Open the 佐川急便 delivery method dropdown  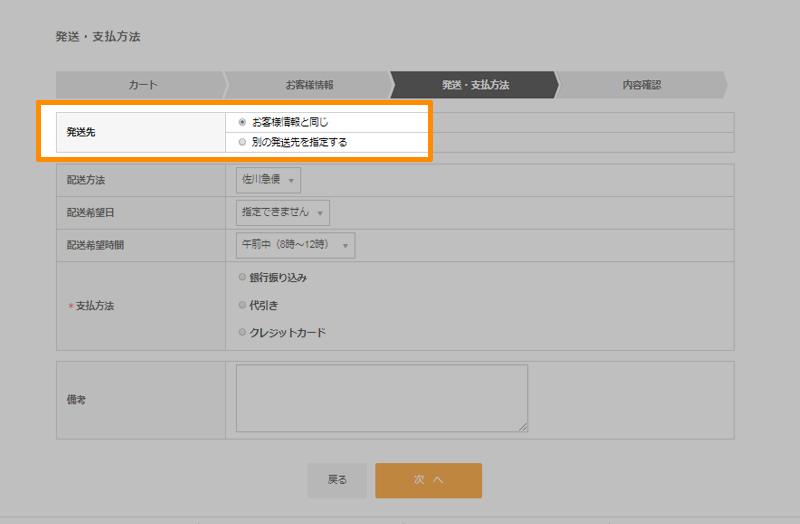(x=268, y=180)
